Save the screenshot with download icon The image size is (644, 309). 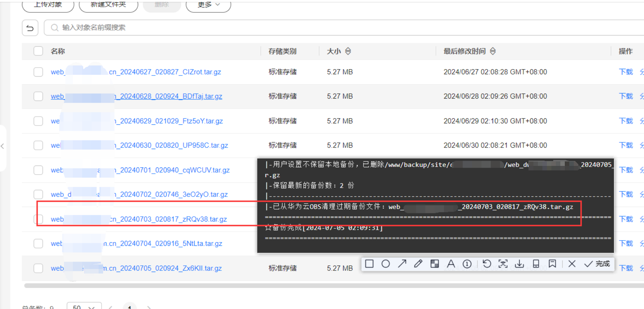pyautogui.click(x=519, y=264)
